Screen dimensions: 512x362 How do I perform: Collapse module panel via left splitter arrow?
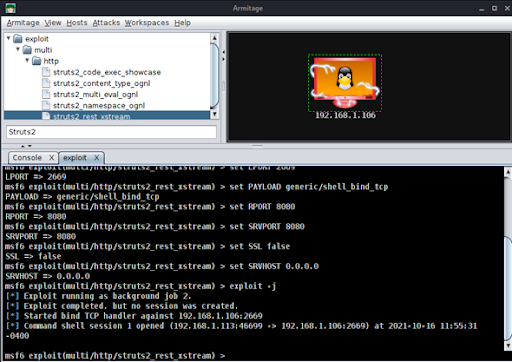tap(223, 52)
